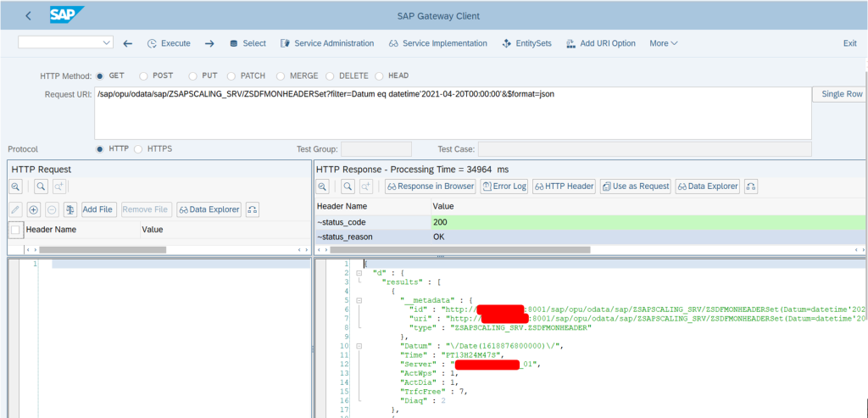Collapse the "__metadata" node in JSON response
The height and width of the screenshot is (418, 868).
(x=359, y=300)
